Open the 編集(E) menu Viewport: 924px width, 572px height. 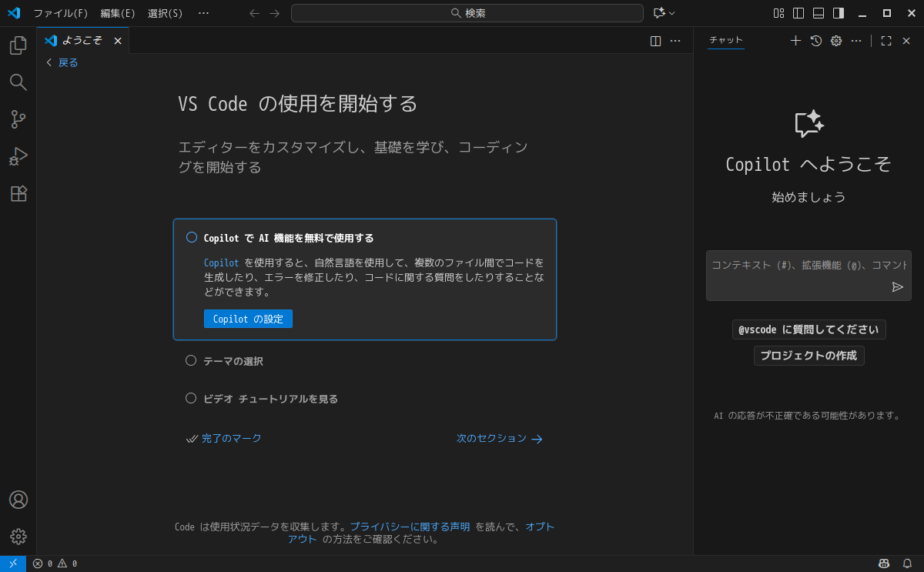coord(118,13)
